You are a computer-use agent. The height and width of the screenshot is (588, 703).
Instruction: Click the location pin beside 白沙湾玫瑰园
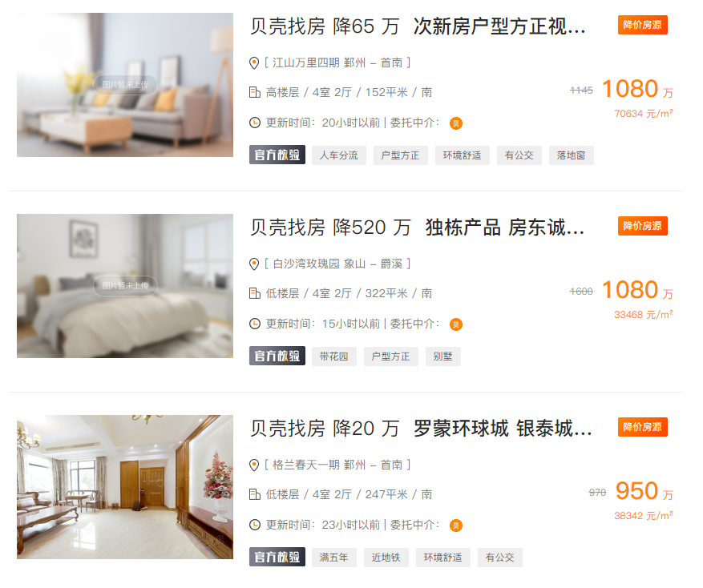pos(254,264)
